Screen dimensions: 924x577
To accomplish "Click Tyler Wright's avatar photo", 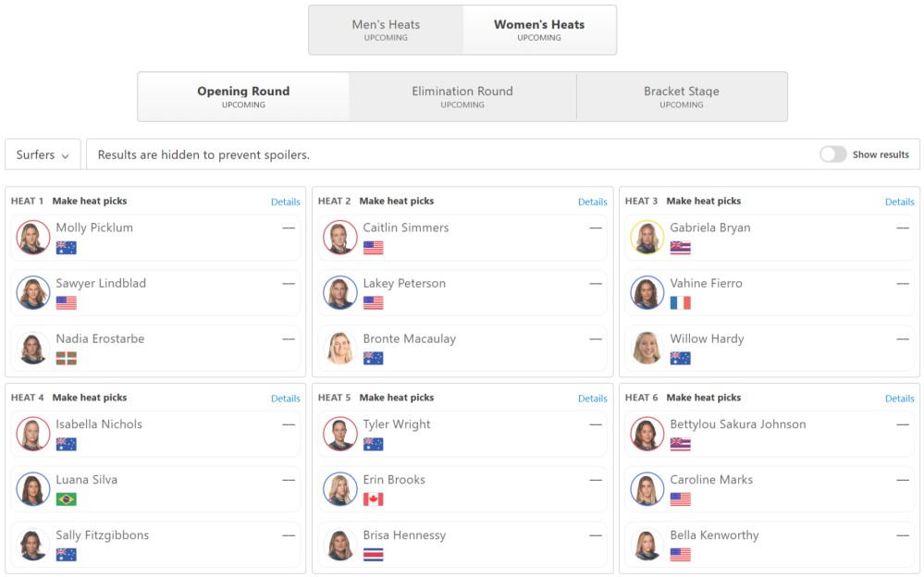I will pyautogui.click(x=340, y=434).
